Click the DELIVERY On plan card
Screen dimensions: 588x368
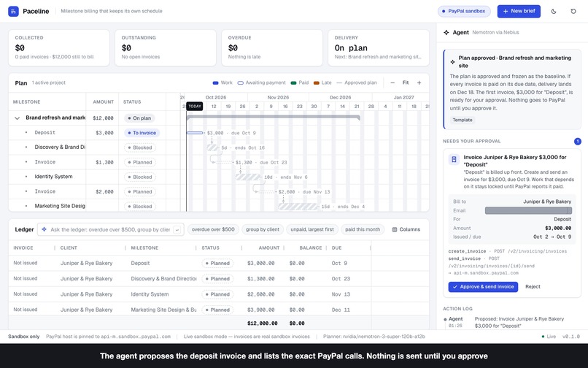[379, 47]
